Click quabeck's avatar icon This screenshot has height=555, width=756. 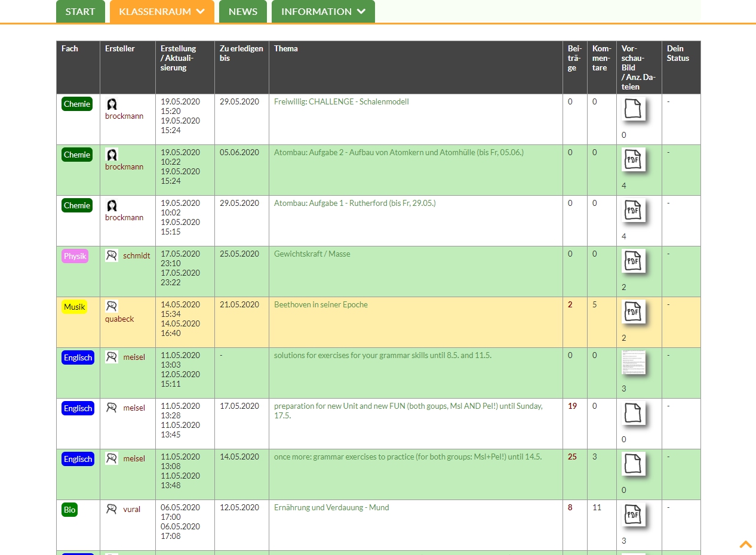(112, 306)
